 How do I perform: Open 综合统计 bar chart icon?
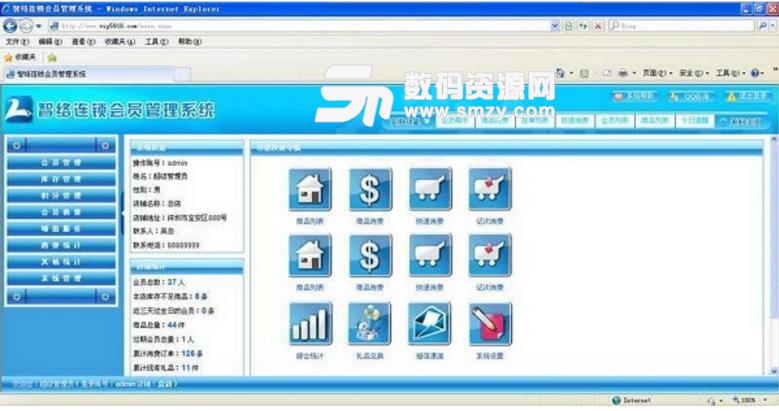click(310, 324)
